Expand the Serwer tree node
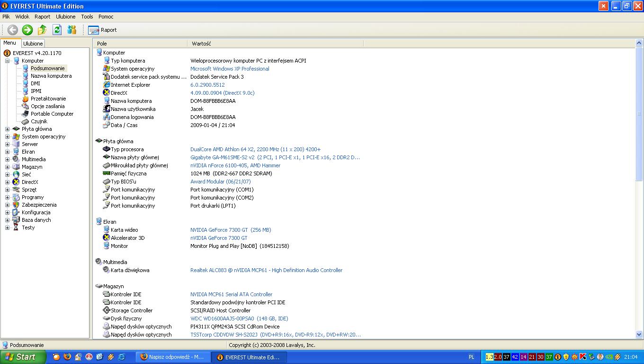Screen dimensions: 644x364 point(7,144)
